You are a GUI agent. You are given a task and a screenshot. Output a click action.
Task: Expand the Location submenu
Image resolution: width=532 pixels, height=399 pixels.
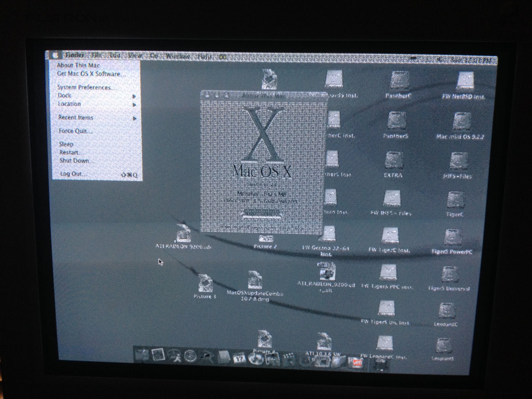coord(69,104)
